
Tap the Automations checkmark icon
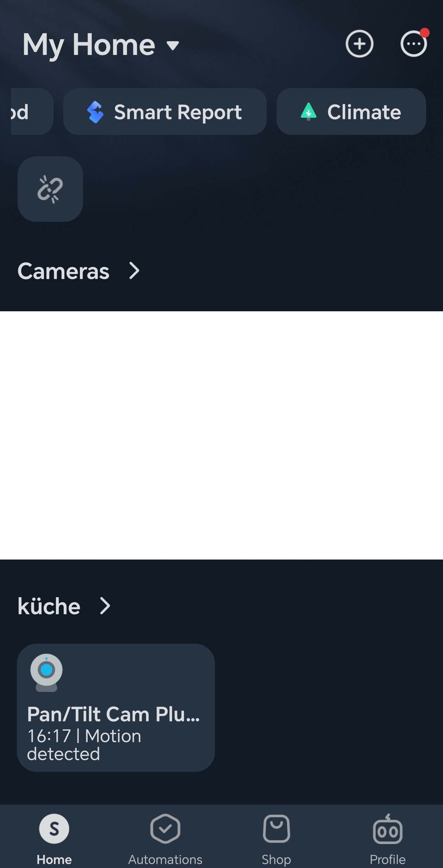[x=165, y=828]
